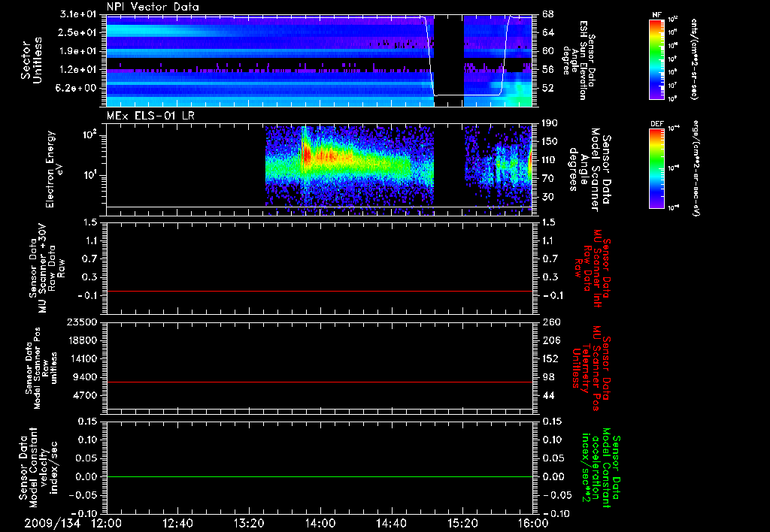Viewport: 770px width, 532px height.
Task: Click the 15:20 time axis label
Action: coord(462,523)
